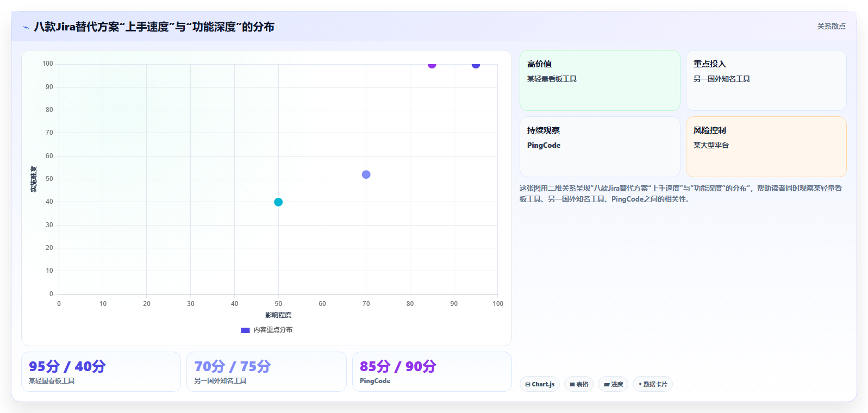Toggle the 内容重点分布 legend item
Screen dimensions: 868x413
pos(266,330)
